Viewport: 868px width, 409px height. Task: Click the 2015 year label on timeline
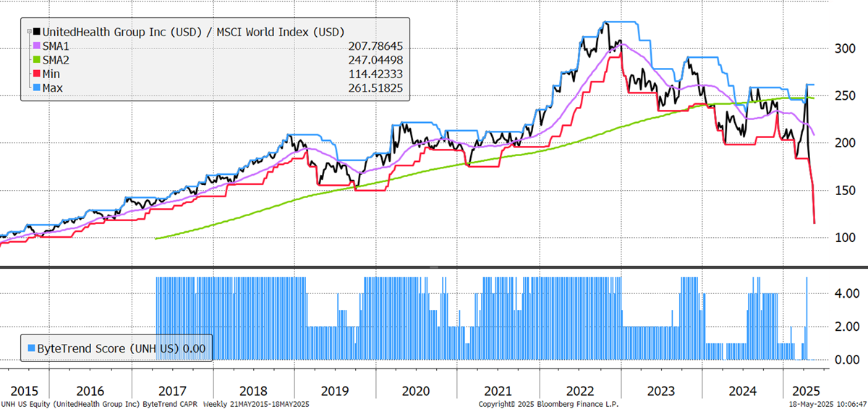(23, 390)
